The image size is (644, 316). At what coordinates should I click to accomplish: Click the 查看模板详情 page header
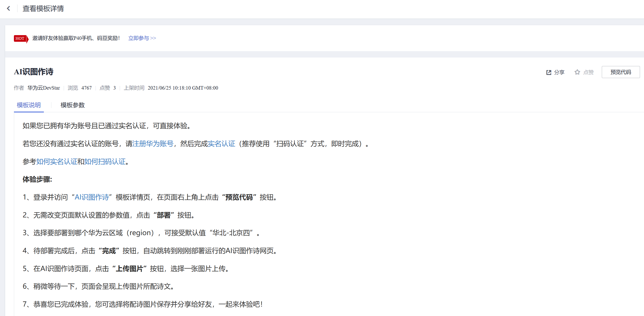(43, 8)
